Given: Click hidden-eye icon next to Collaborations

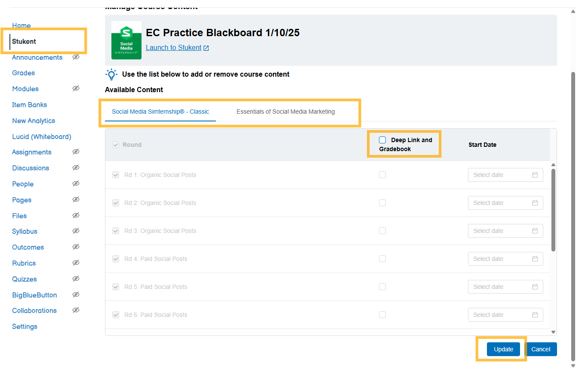Looking at the screenshot, I should click(x=76, y=310).
